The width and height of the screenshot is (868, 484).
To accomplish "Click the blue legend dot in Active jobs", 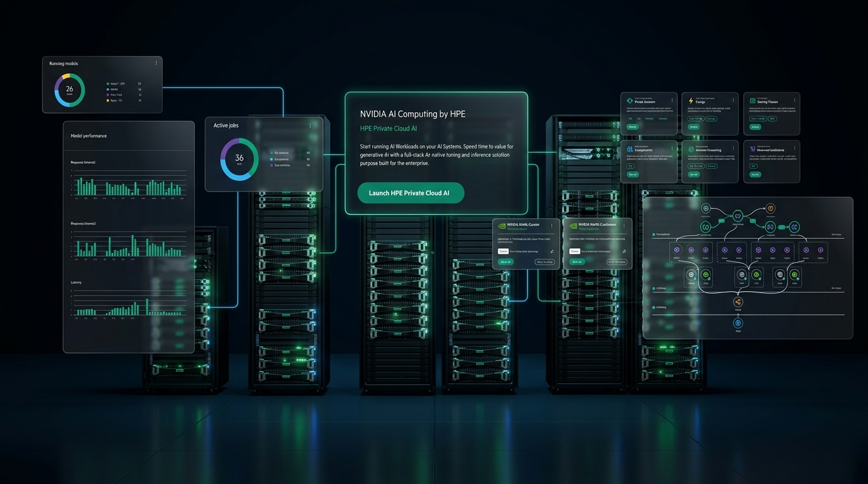I will coord(271,159).
